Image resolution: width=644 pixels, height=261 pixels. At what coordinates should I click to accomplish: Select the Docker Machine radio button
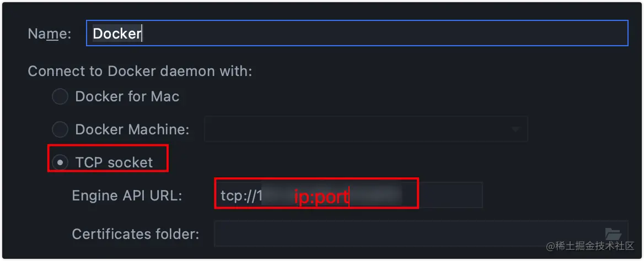coord(60,130)
